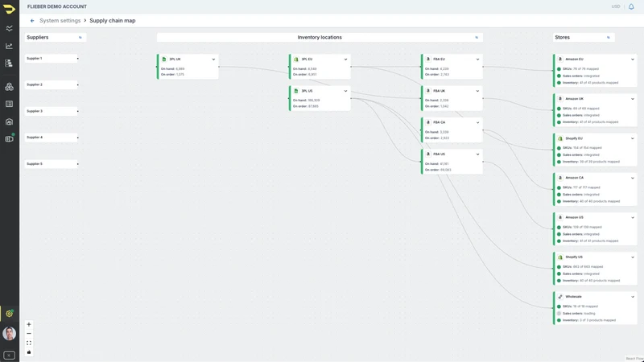
Task: Click the notifications bell icon
Action: tap(631, 6)
